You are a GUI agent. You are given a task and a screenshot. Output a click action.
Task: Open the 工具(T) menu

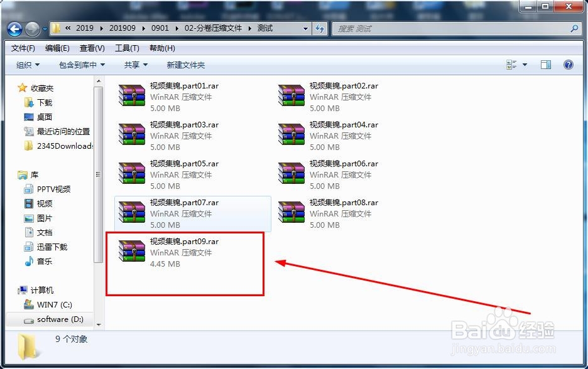coord(127,48)
